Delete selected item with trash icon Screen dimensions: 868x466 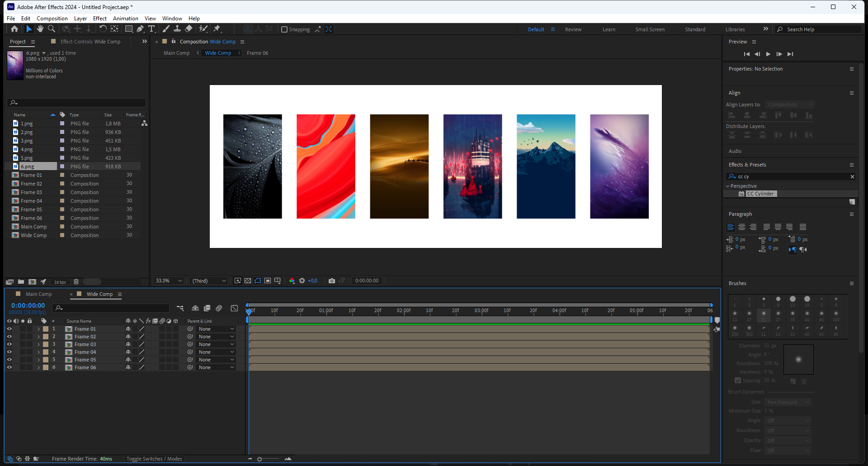(x=76, y=282)
